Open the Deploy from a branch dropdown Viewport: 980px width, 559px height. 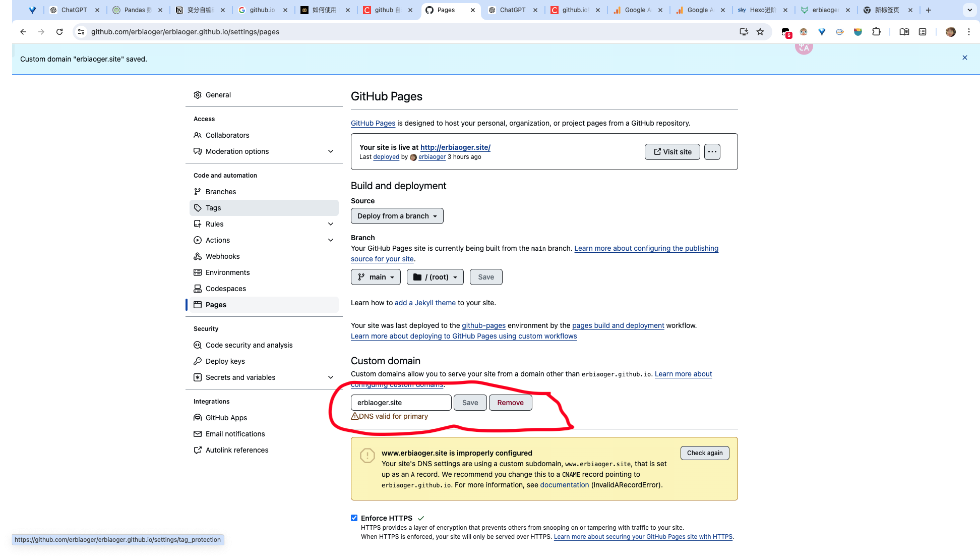pyautogui.click(x=397, y=216)
